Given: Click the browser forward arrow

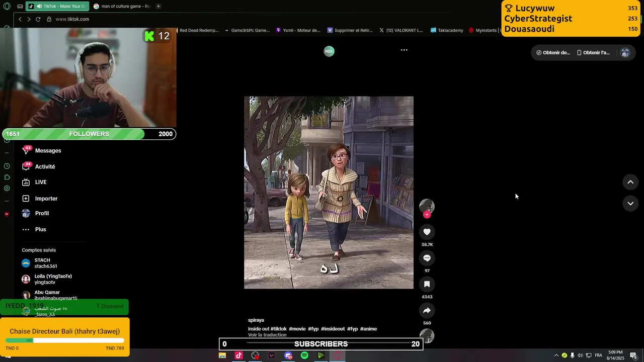Looking at the screenshot, I should pos(29,19).
